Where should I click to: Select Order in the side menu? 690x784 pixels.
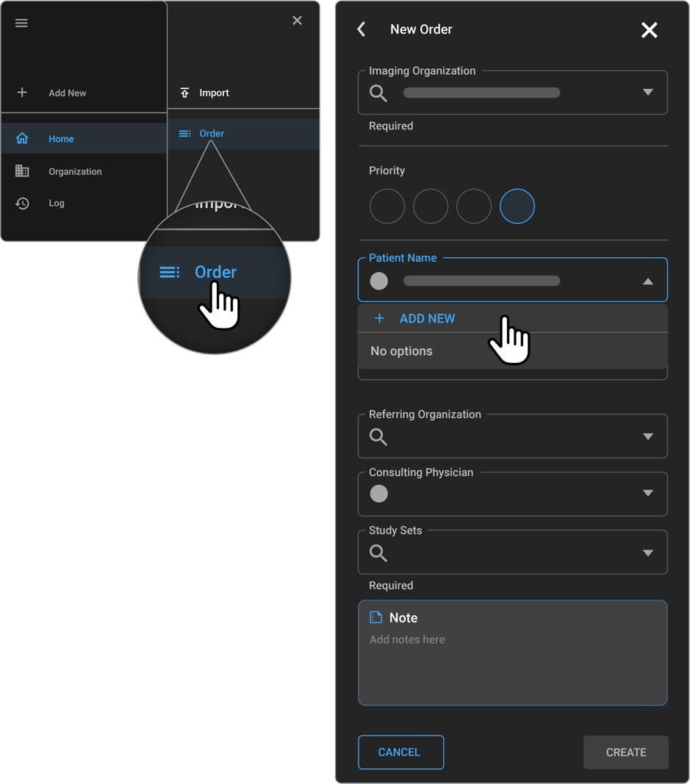tap(212, 134)
